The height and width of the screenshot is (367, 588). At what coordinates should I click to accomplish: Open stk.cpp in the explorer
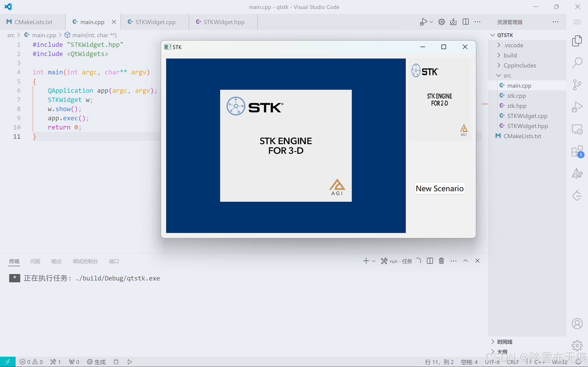pos(527,96)
